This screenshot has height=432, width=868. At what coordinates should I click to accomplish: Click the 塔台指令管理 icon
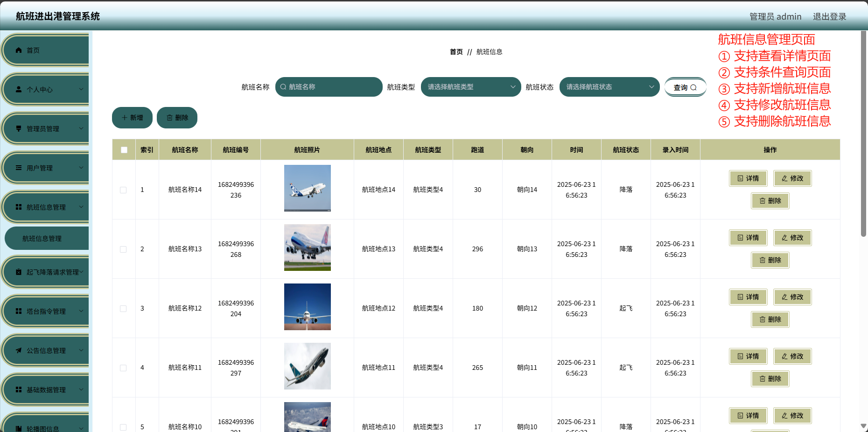[19, 311]
